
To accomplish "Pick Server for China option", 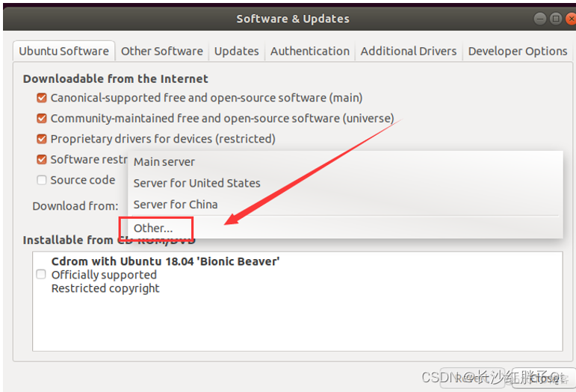I will [176, 205].
